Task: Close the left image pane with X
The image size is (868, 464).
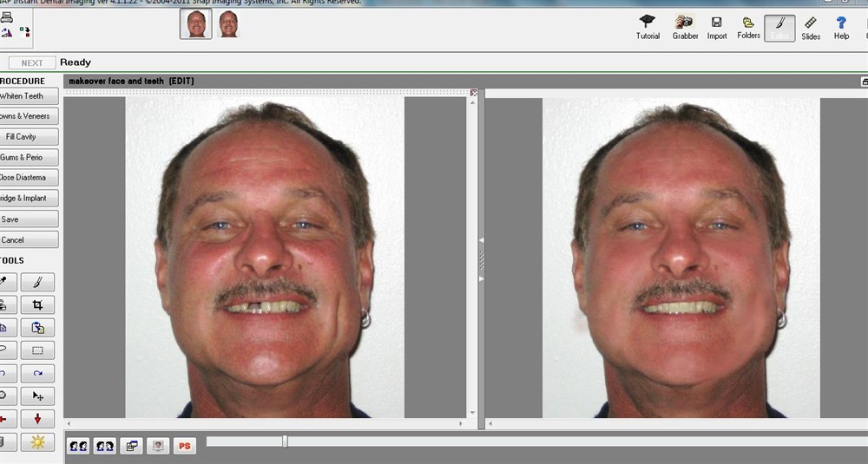Action: click(474, 92)
